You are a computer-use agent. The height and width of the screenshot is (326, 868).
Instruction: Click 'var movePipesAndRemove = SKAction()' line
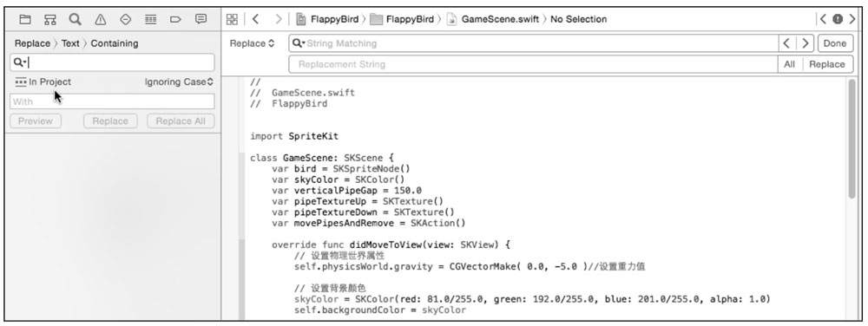[x=369, y=223]
